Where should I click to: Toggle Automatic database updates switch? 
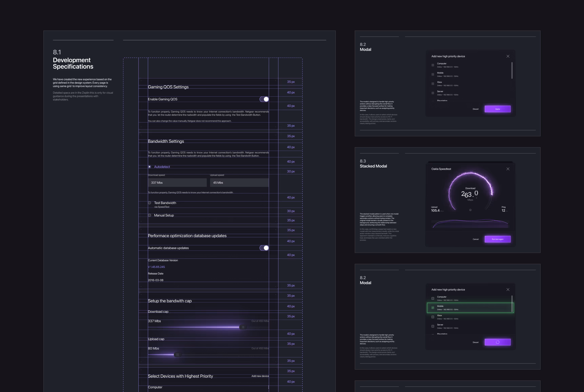pos(264,248)
